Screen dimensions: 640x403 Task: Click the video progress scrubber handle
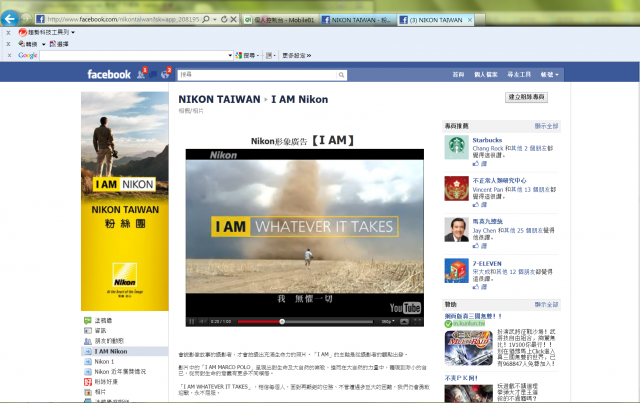pos(282,322)
